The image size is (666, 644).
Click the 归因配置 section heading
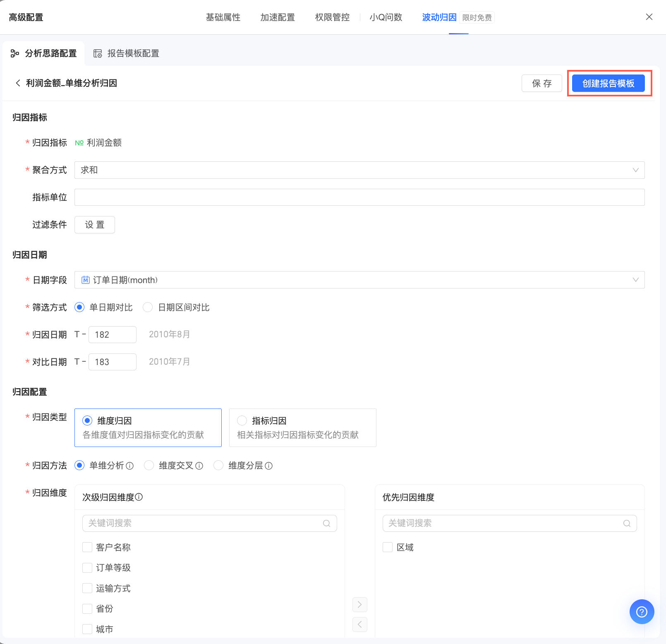point(30,392)
